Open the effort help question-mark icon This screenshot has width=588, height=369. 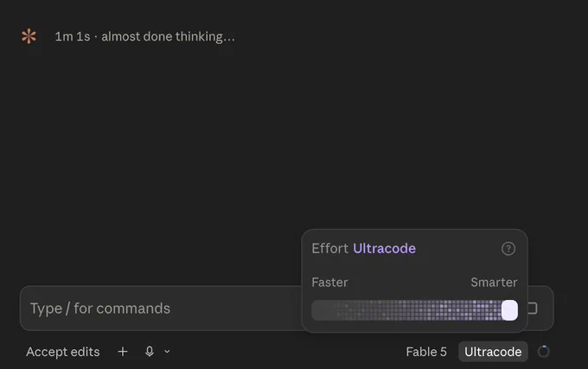tap(508, 249)
